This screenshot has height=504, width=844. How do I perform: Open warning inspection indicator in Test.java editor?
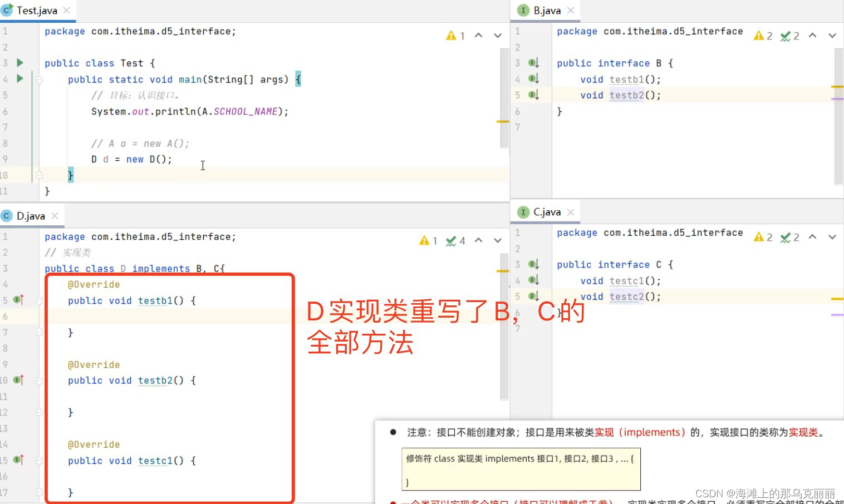tap(452, 35)
